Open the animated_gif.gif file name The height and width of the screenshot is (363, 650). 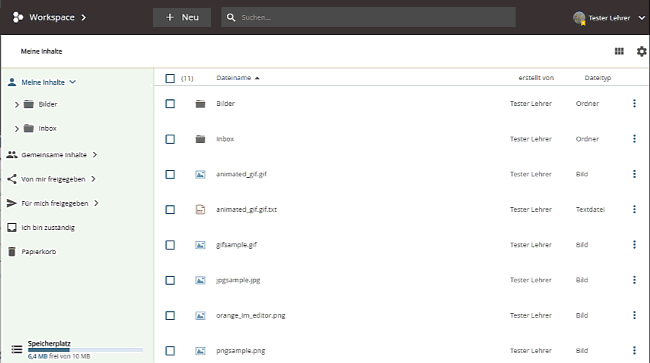241,174
